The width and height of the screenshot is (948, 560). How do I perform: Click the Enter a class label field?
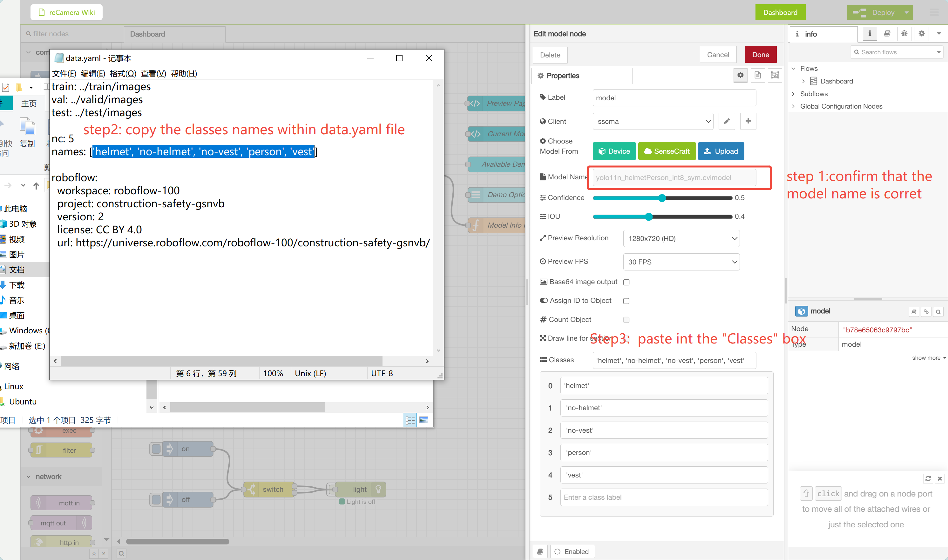coord(664,497)
